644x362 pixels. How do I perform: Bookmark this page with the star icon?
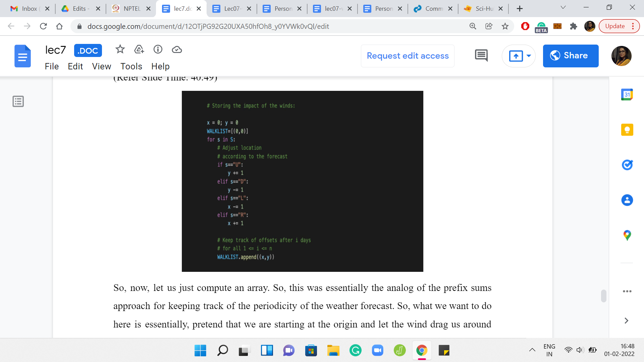pos(505,26)
